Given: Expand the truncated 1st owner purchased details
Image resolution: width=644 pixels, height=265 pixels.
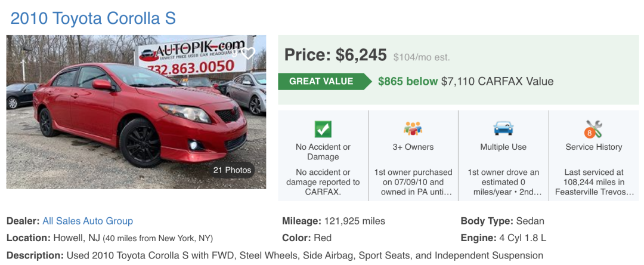Looking at the screenshot, I should [413, 182].
